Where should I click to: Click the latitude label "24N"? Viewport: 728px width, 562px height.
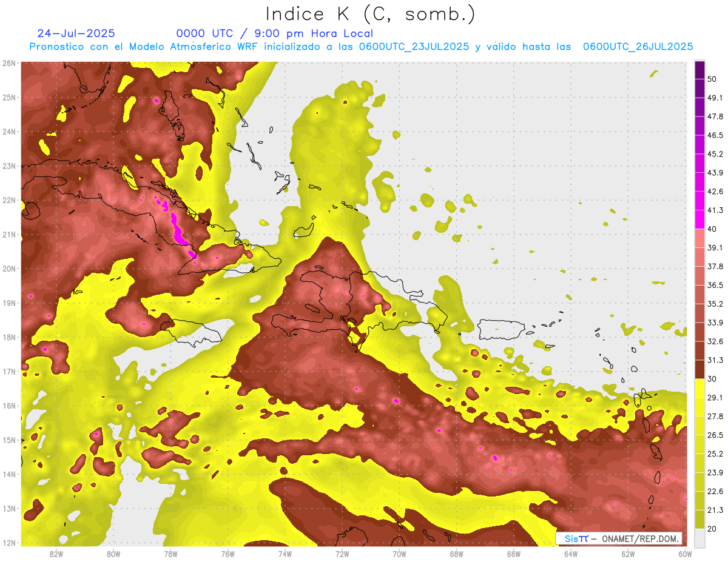(9, 132)
